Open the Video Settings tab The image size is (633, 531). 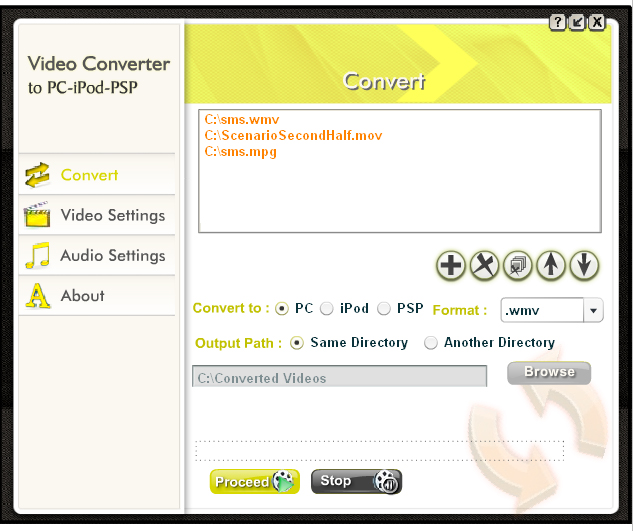point(97,215)
